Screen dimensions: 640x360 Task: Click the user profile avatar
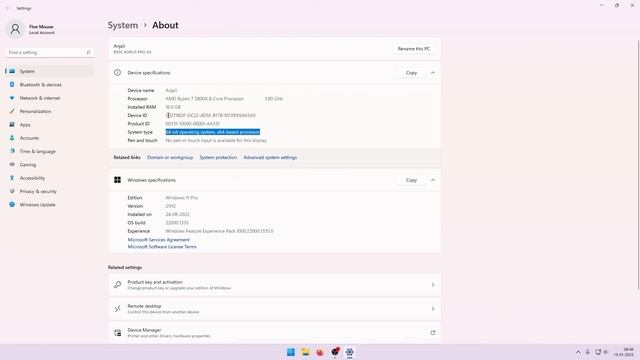point(15,29)
